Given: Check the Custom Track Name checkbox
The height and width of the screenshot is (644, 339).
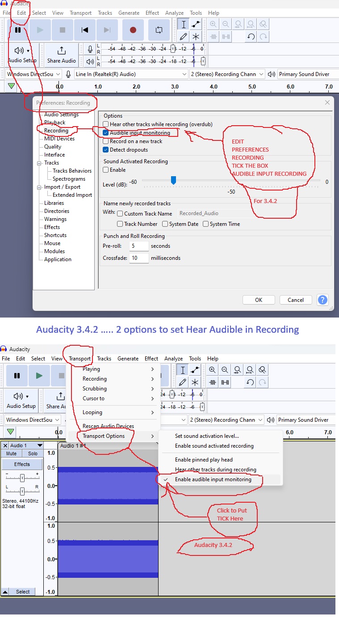Looking at the screenshot, I should point(120,214).
